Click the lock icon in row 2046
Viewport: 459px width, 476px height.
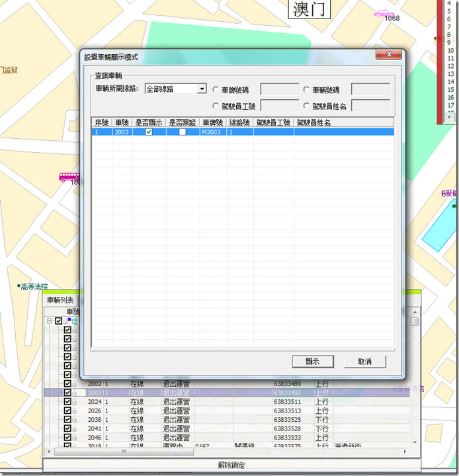pos(75,438)
